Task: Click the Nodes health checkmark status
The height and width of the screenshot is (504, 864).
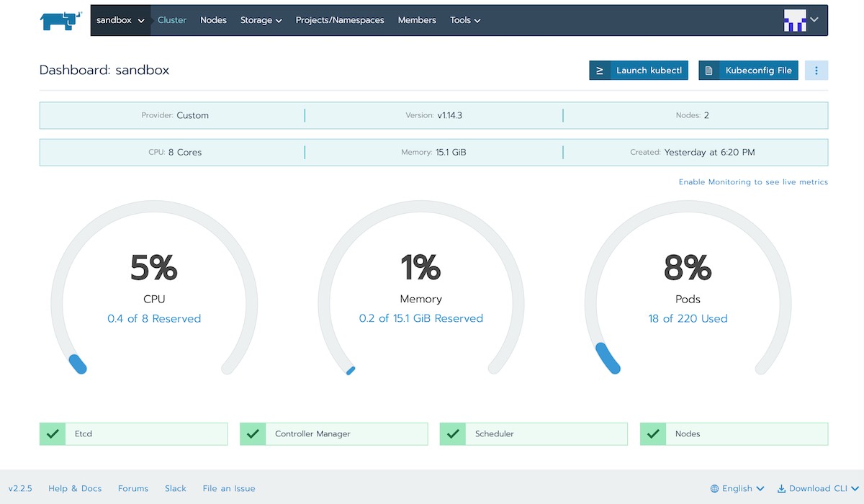Action: pos(653,434)
